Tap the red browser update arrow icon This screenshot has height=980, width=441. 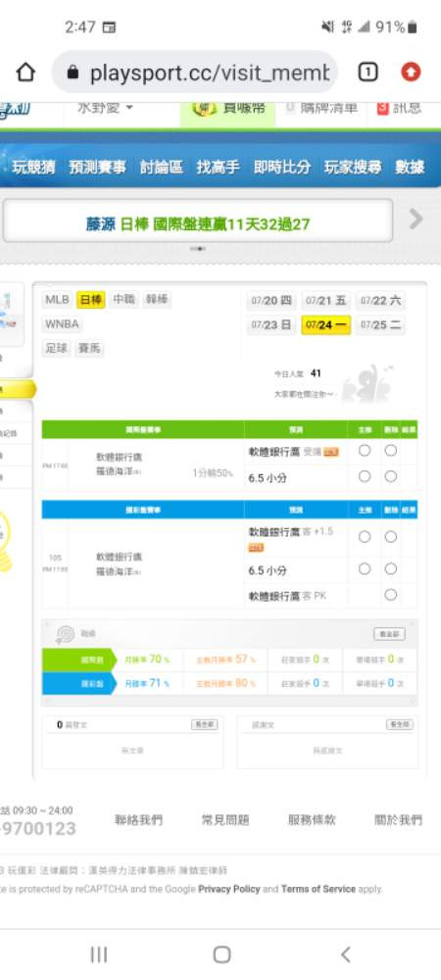[x=411, y=73]
